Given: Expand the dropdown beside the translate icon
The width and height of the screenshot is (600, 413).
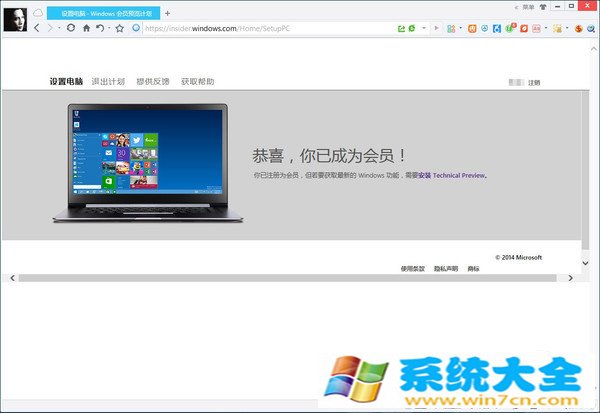Looking at the screenshot, I should [546, 28].
